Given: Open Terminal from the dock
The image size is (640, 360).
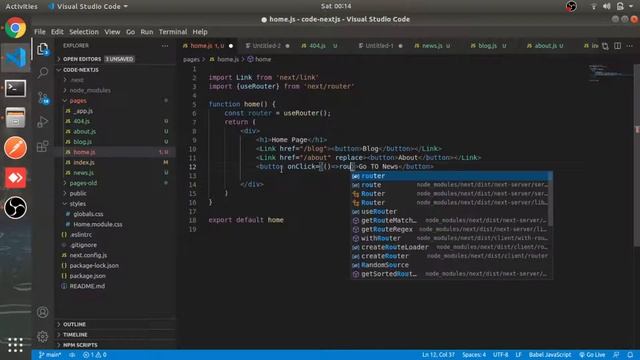Looking at the screenshot, I should (16, 88).
